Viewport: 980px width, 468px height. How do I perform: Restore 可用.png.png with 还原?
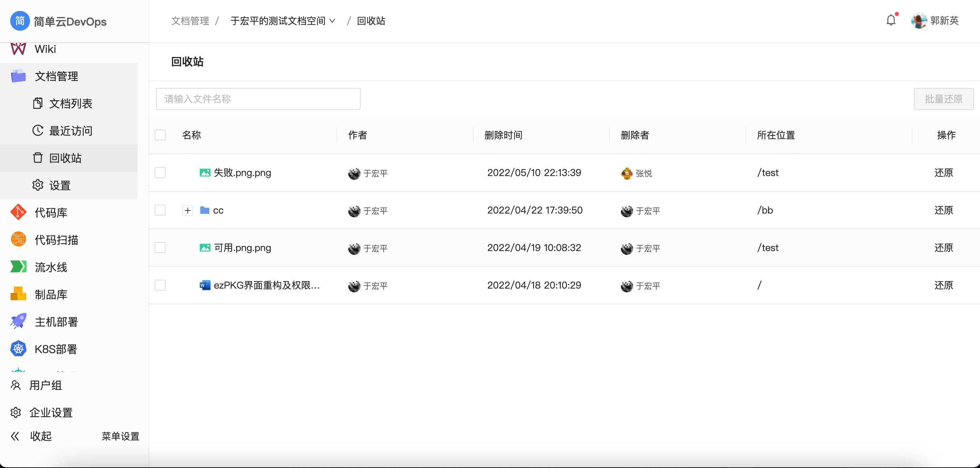(943, 248)
